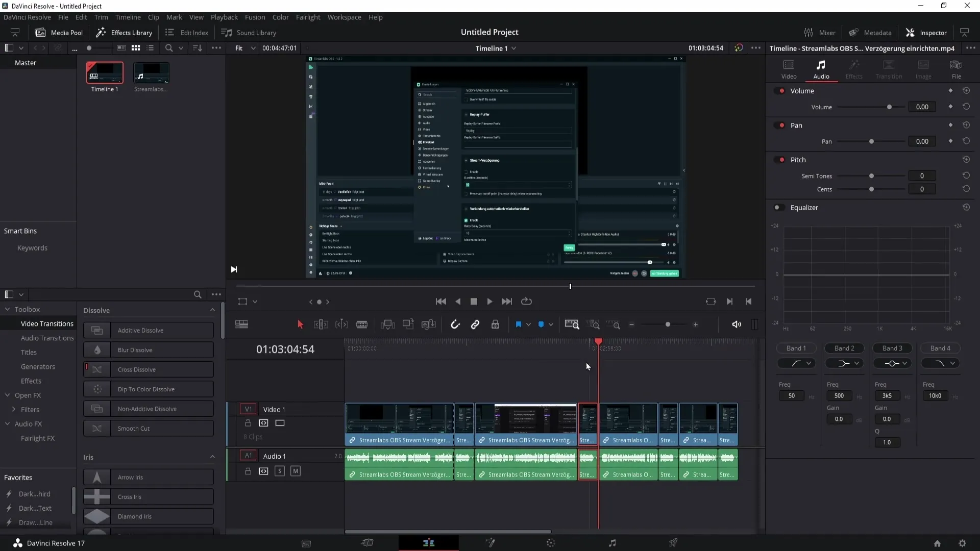
Task: Click the timeline playhead marker position
Action: 598,342
